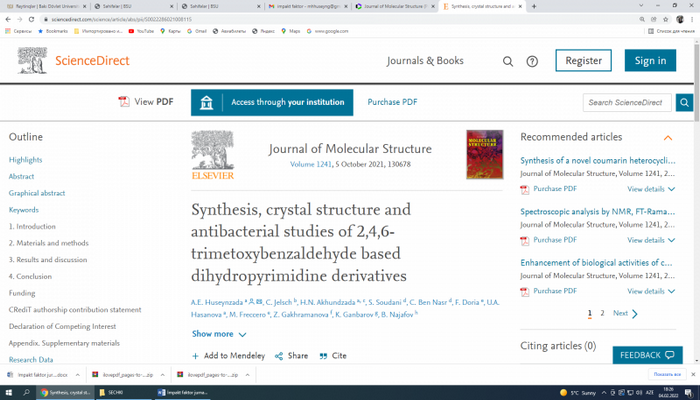The height and width of the screenshot is (400, 700).
Task: Click the Search ScienceDirect input field
Action: [629, 102]
